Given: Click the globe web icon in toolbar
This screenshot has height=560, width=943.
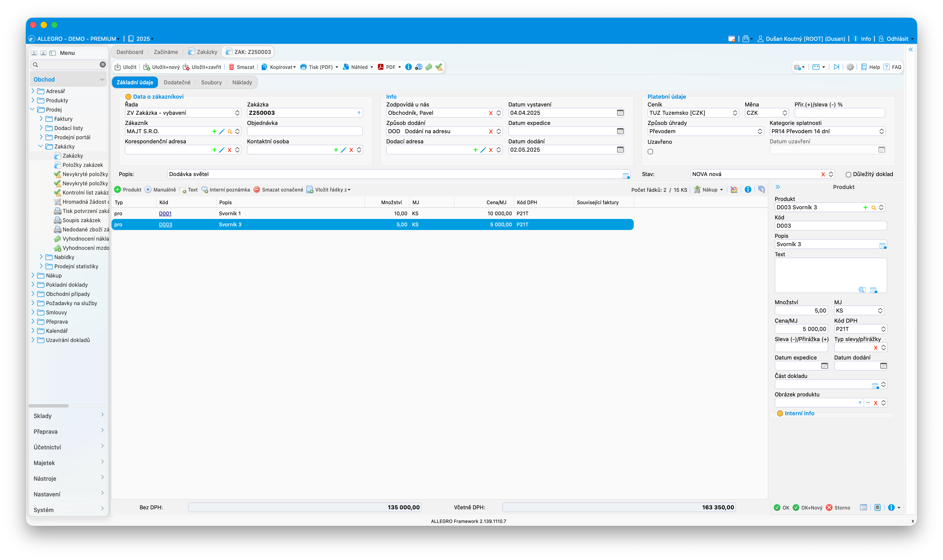Looking at the screenshot, I should click(x=418, y=67).
